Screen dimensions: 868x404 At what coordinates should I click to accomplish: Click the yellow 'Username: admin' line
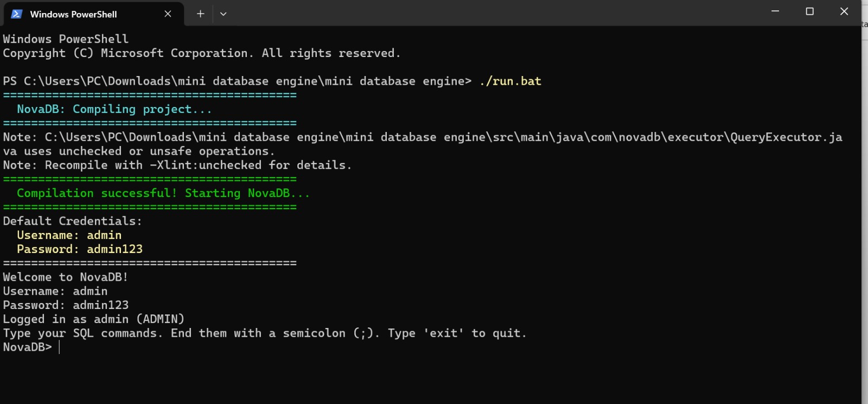click(69, 235)
